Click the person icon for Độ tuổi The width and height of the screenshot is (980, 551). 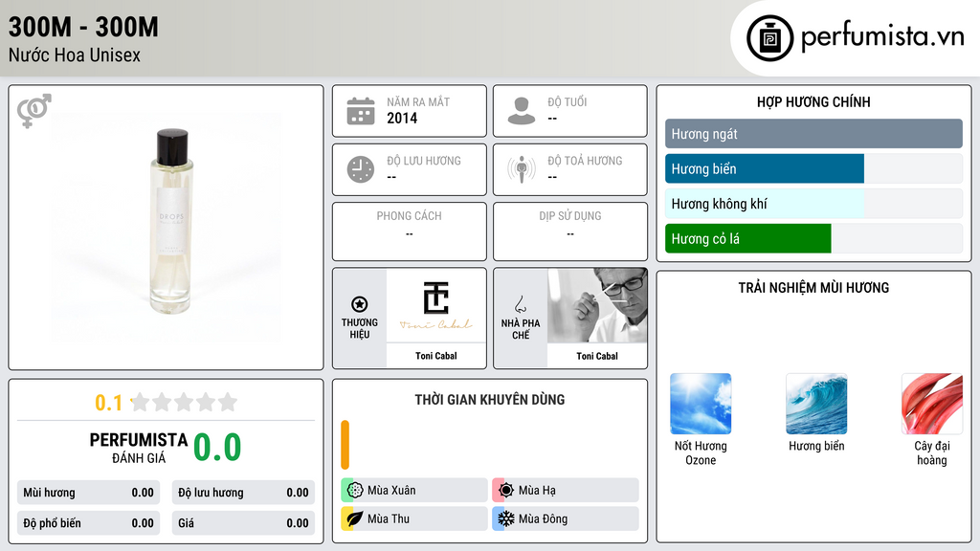coord(522,111)
